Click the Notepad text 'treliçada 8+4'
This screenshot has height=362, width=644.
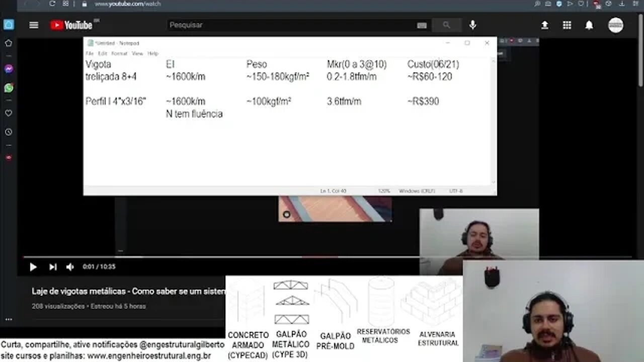(111, 77)
